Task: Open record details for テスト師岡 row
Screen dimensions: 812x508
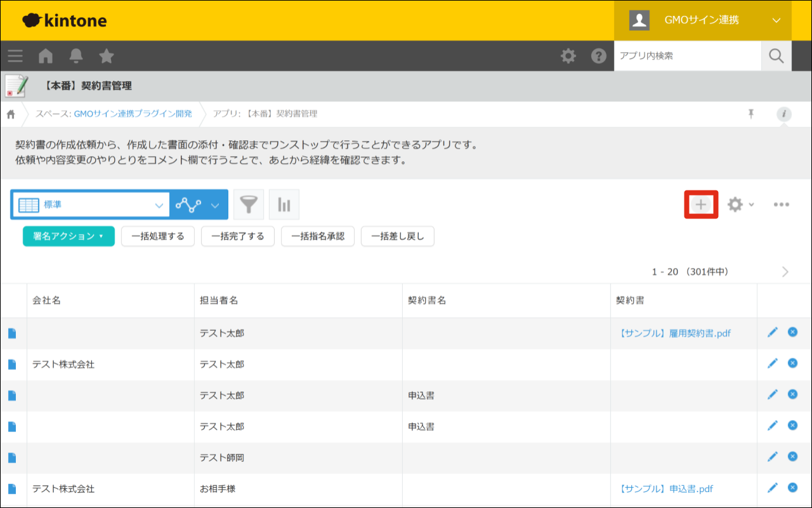Action: 12,458
